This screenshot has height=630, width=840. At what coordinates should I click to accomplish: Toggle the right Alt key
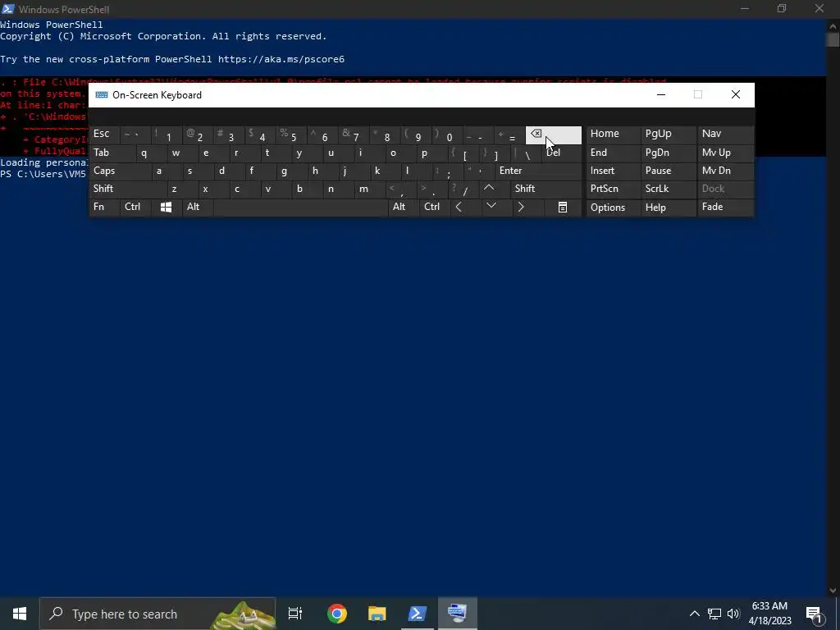[404, 208]
